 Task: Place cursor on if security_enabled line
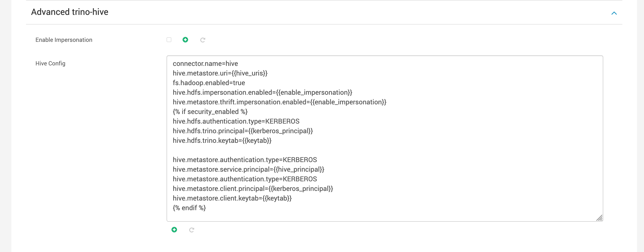[210, 112]
